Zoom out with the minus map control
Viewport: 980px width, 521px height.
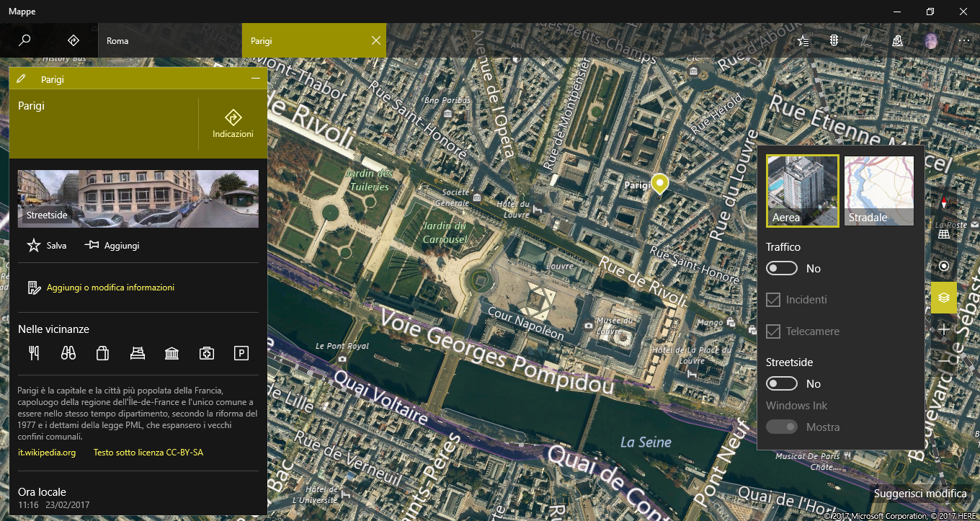point(944,360)
